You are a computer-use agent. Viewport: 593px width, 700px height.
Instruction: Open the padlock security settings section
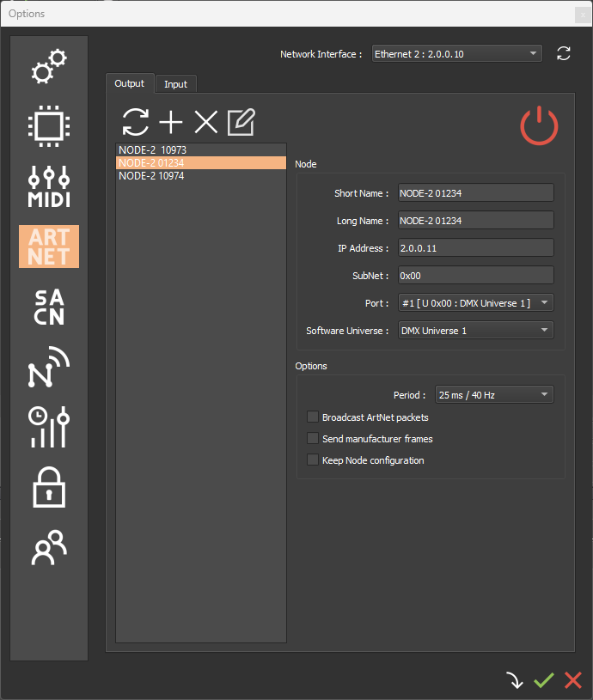click(x=49, y=486)
